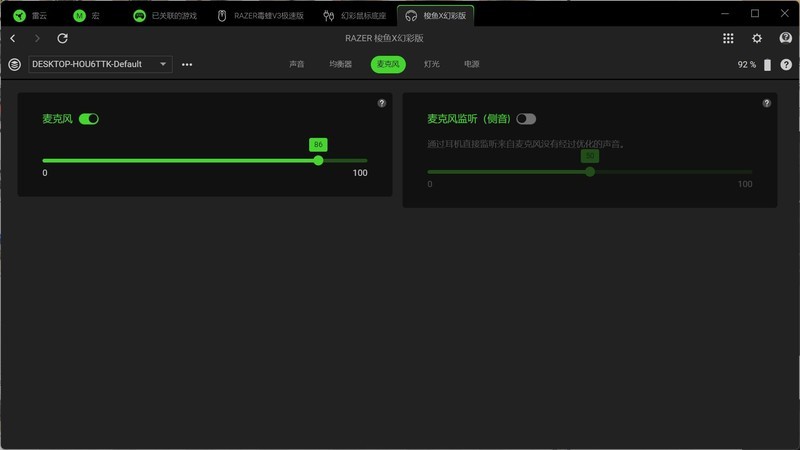Open the 已关联的游戏 tab
800x450 pixels.
pyautogui.click(x=164, y=16)
